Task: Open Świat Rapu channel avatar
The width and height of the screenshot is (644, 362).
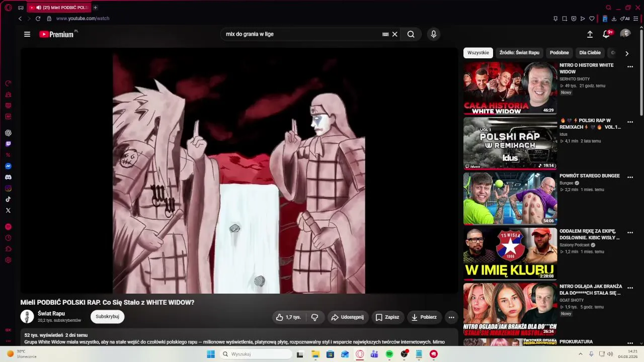Action: click(x=27, y=317)
